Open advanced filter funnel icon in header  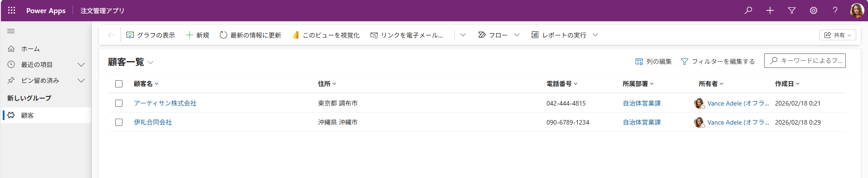[792, 10]
